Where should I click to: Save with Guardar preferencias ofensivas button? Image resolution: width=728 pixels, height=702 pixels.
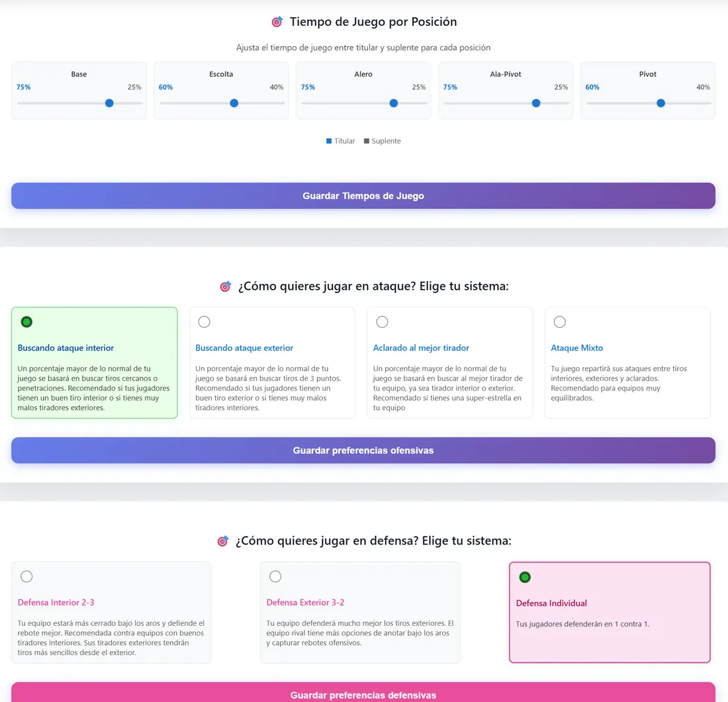363,451
